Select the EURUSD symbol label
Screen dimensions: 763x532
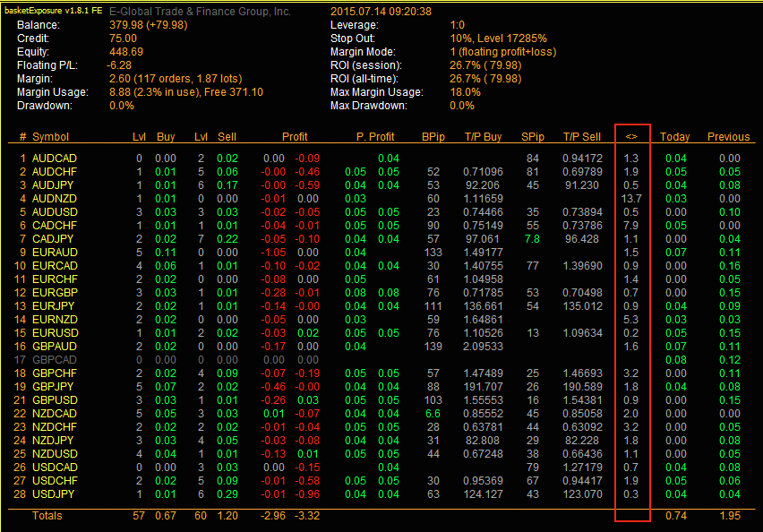coord(54,333)
